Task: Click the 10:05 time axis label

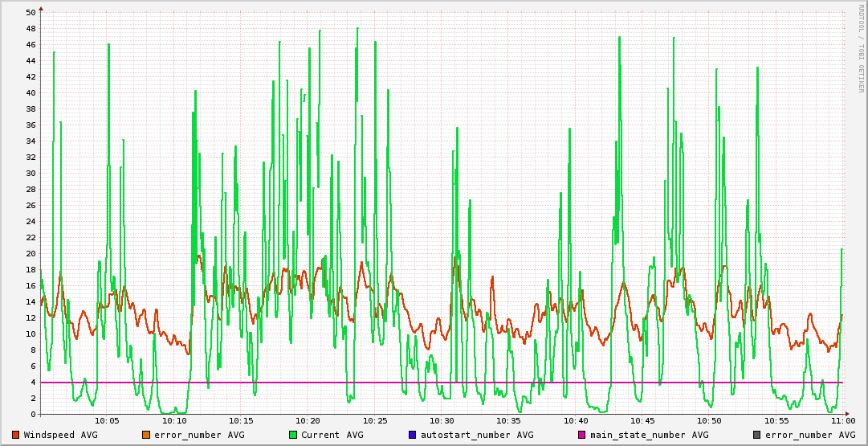Action: 107,421
